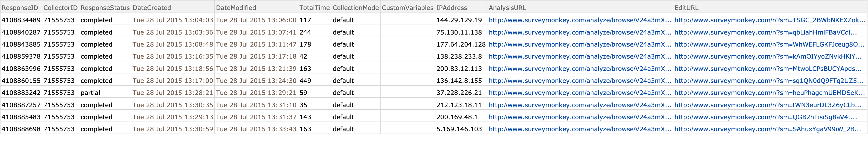Select the DateCreated column header

pos(173,7)
